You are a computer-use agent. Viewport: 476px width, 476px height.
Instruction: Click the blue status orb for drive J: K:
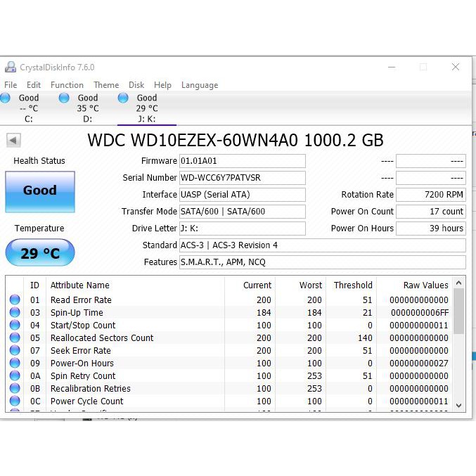[123, 98]
